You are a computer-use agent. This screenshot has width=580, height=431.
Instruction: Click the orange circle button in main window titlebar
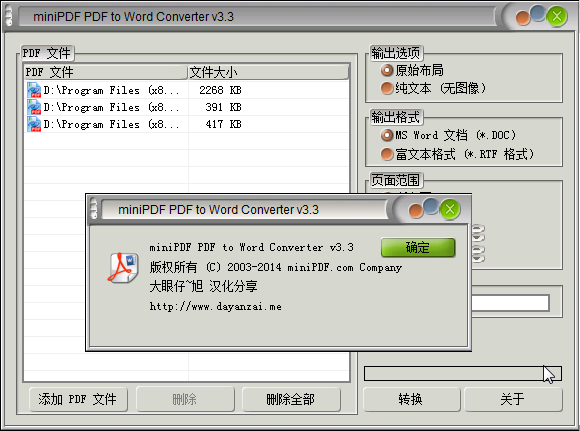coord(523,18)
